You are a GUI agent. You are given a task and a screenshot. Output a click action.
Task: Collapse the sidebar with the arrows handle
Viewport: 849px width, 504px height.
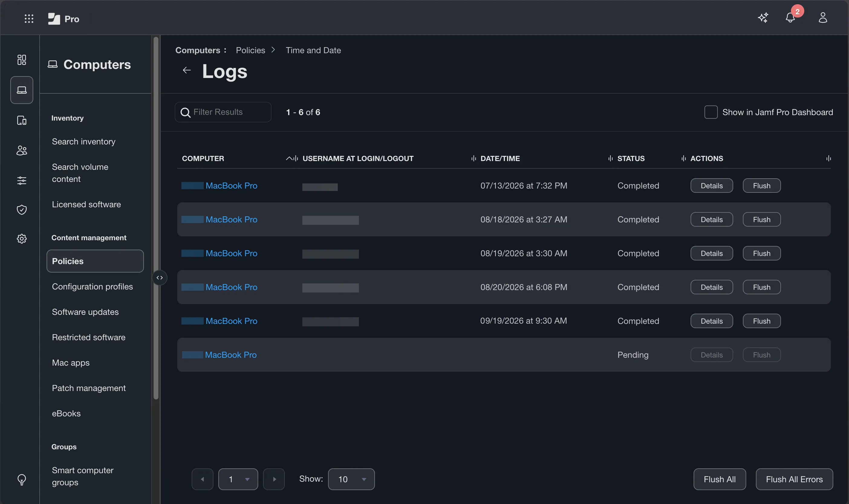point(160,278)
